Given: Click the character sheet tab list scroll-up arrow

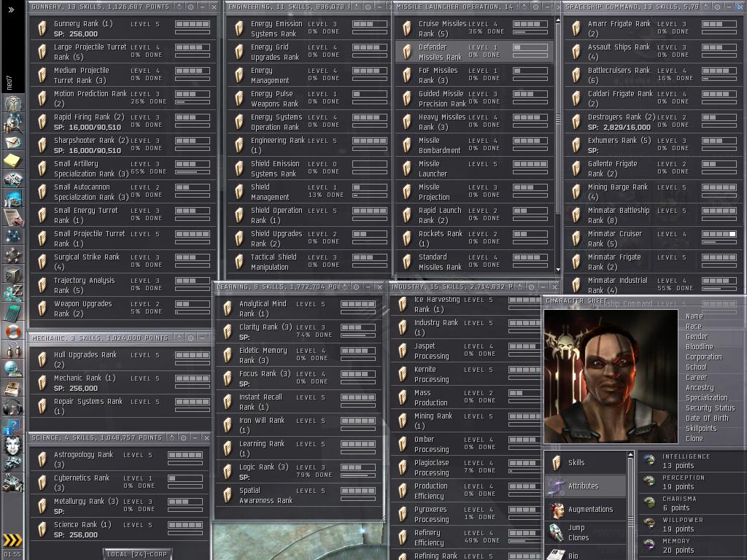Looking at the screenshot, I should (x=630, y=455).
